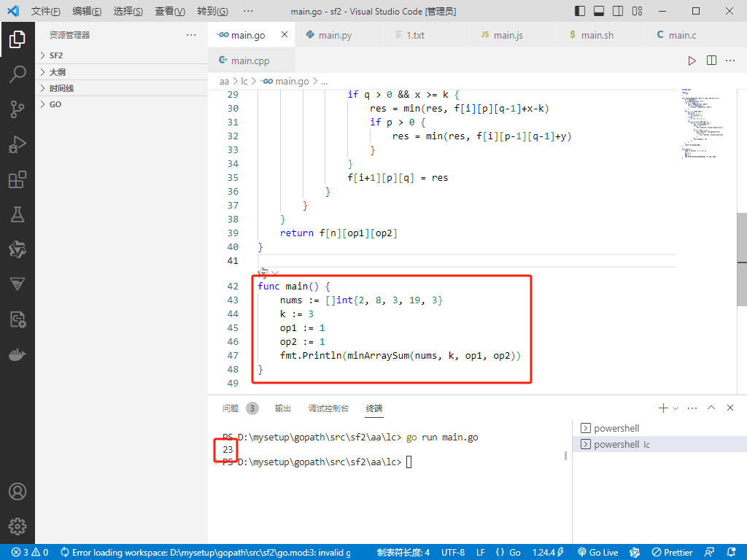Open the Manage gear menu
This screenshot has height=560, width=747.
pyautogui.click(x=18, y=526)
